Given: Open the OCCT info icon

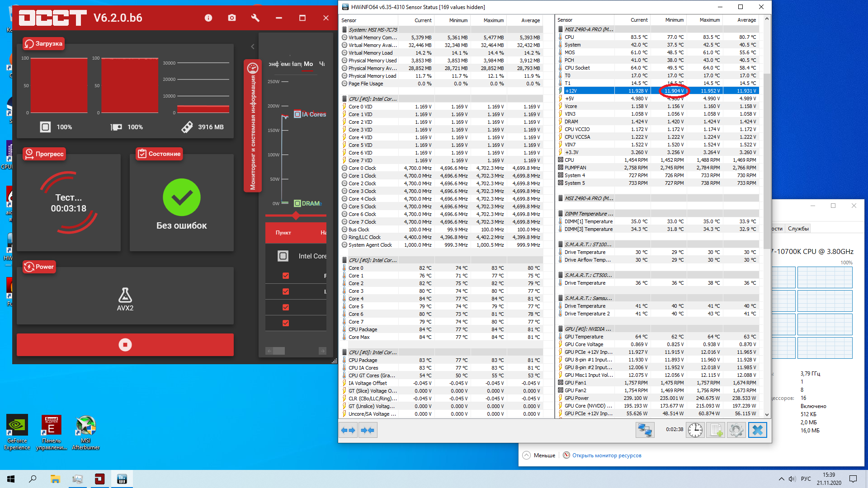Looking at the screenshot, I should pos(208,18).
